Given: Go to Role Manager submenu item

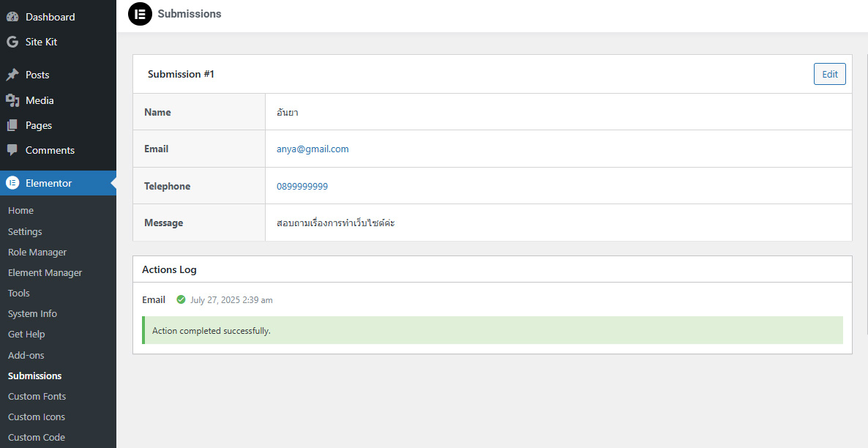Looking at the screenshot, I should (x=37, y=252).
